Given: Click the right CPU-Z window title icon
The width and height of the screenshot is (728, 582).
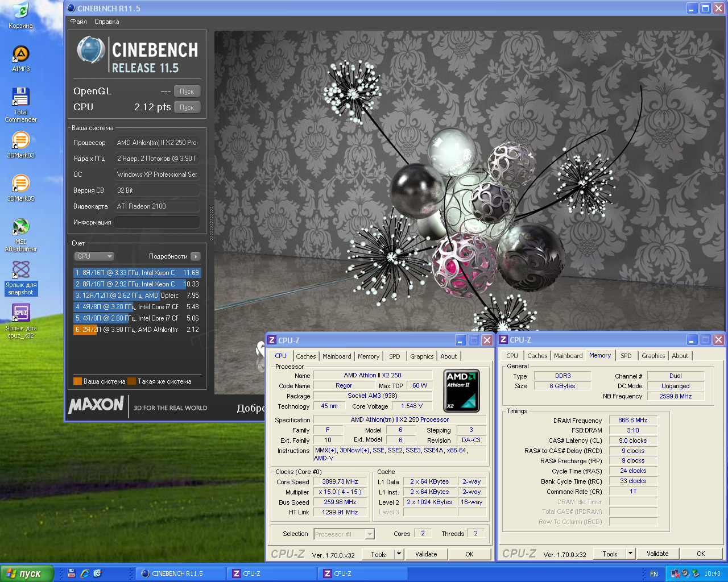Looking at the screenshot, I should point(503,339).
